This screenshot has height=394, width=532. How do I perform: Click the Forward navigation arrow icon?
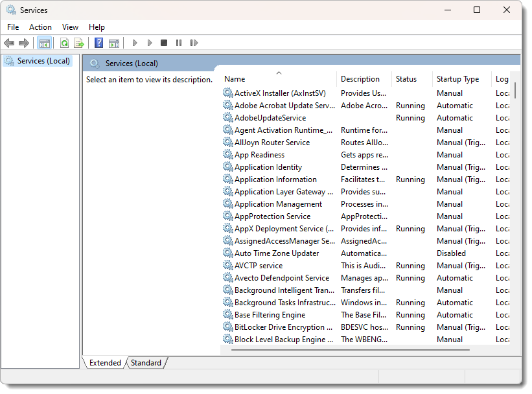point(24,43)
